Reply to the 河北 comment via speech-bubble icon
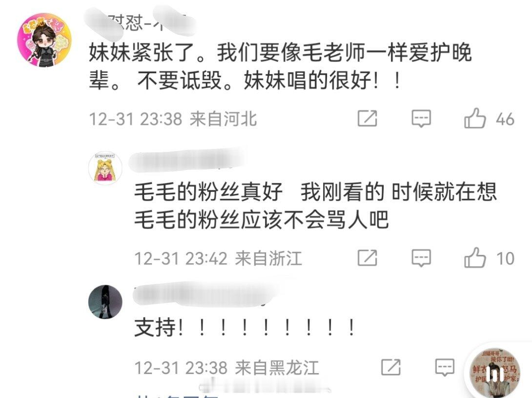 pyautogui.click(x=421, y=119)
